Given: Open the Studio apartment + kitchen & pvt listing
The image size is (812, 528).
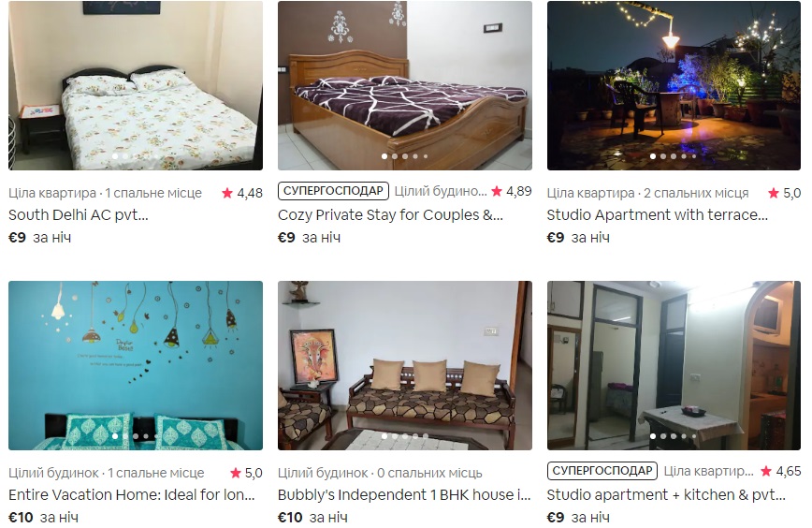Looking at the screenshot, I should [x=666, y=495].
